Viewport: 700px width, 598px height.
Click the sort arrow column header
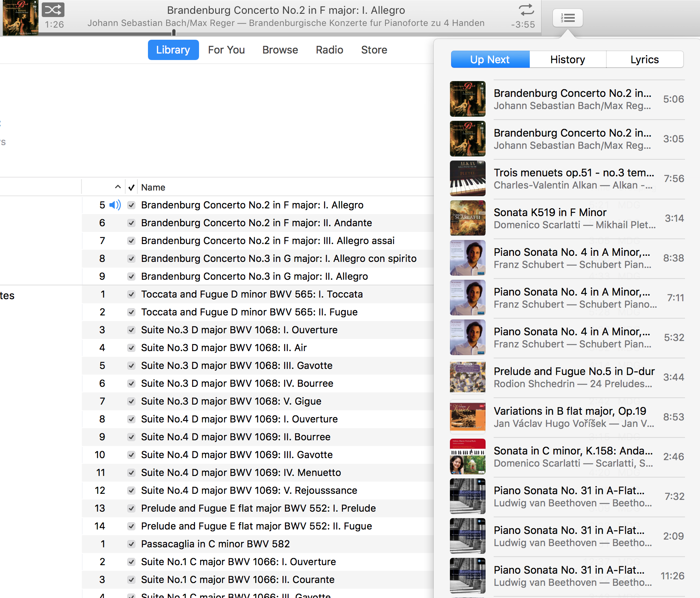[x=118, y=187]
